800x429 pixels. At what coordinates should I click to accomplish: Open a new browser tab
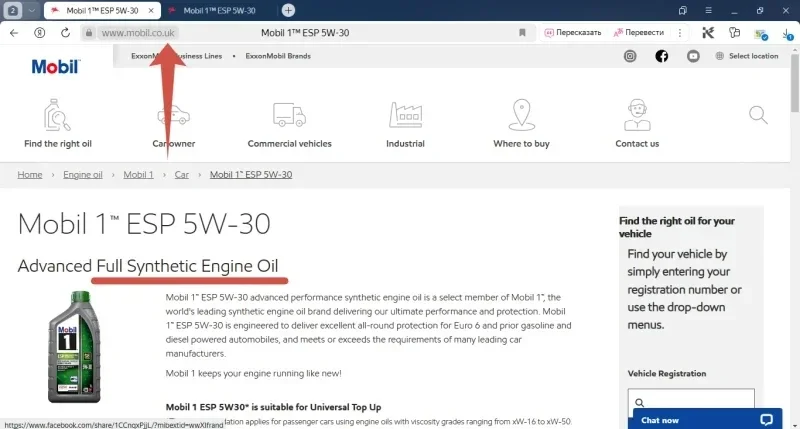pyautogui.click(x=288, y=10)
